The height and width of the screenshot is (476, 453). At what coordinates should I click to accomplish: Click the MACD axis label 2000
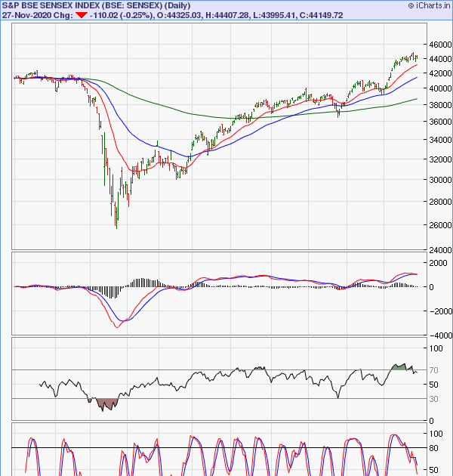coord(438,263)
